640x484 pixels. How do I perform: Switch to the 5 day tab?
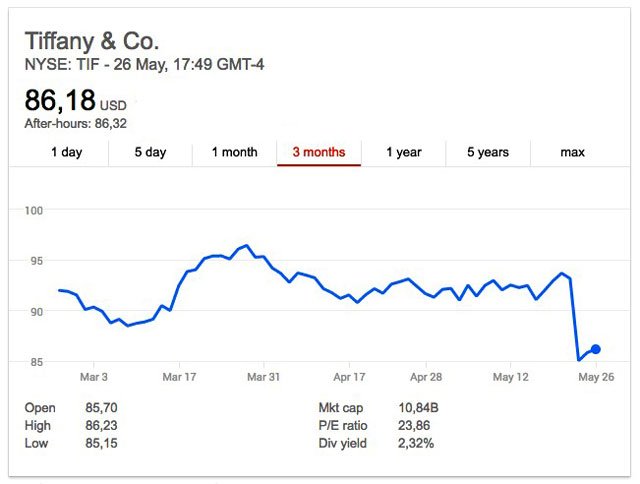[150, 152]
